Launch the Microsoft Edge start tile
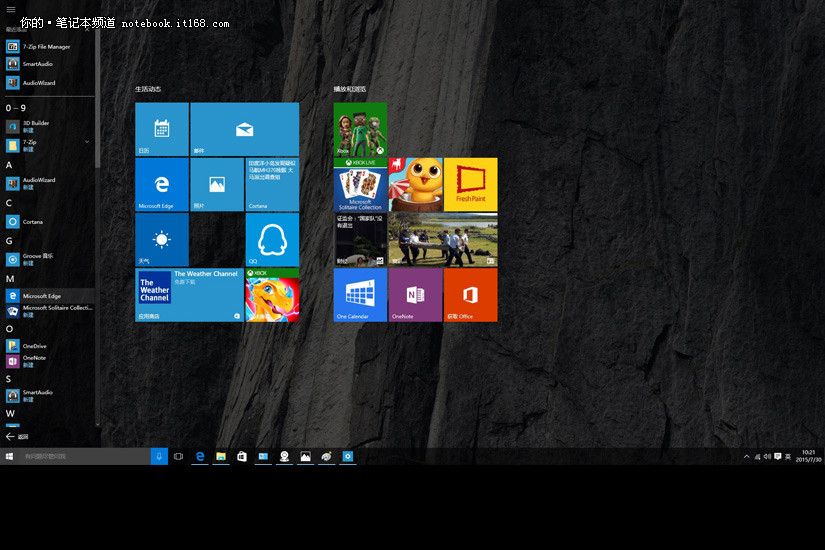Image resolution: width=825 pixels, height=550 pixels. (162, 184)
